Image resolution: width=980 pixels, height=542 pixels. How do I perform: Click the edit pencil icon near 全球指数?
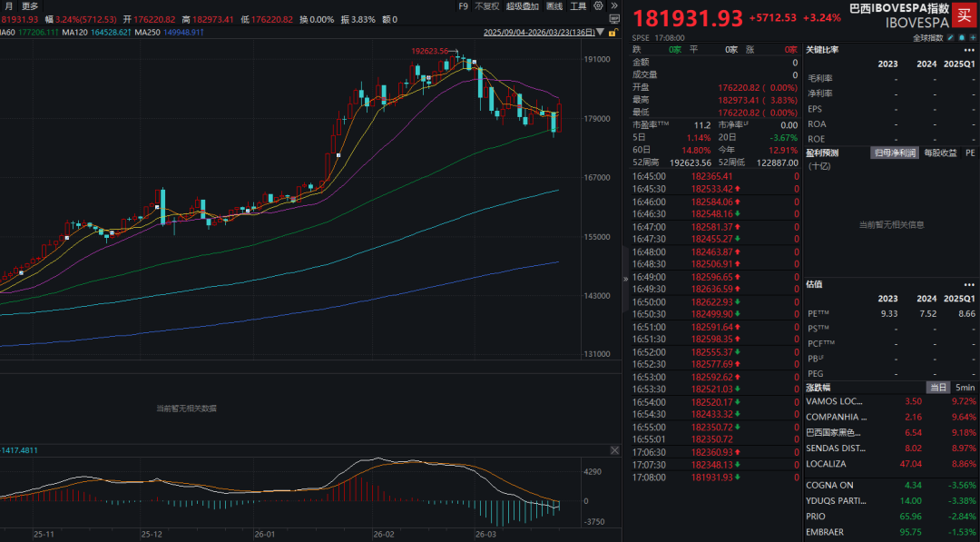coord(952,38)
